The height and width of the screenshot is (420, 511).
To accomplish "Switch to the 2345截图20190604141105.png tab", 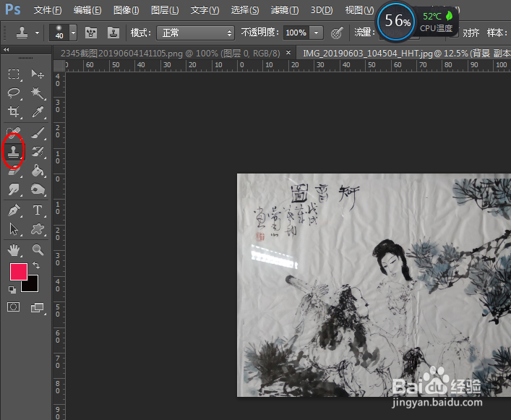I will point(170,53).
